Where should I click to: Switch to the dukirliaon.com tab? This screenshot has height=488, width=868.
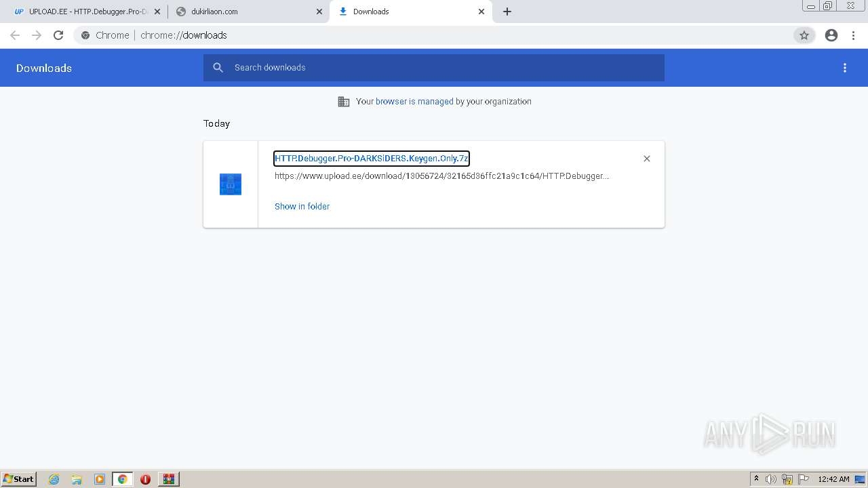248,12
